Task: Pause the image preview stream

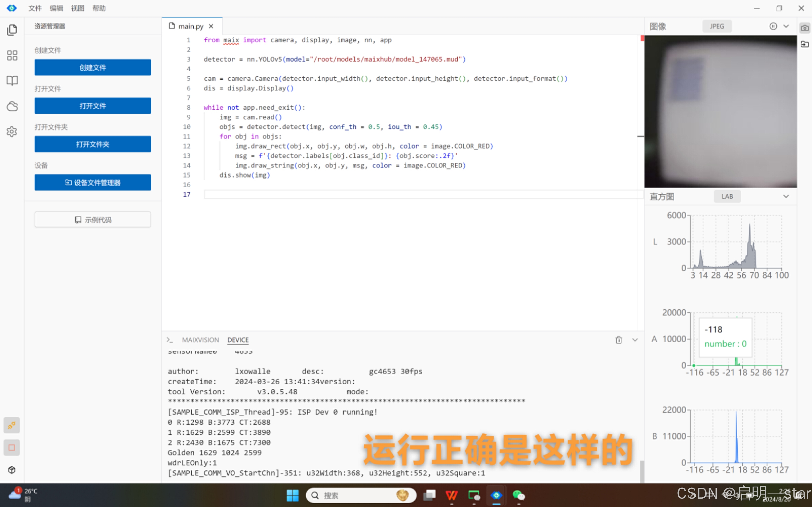Action: tap(773, 26)
